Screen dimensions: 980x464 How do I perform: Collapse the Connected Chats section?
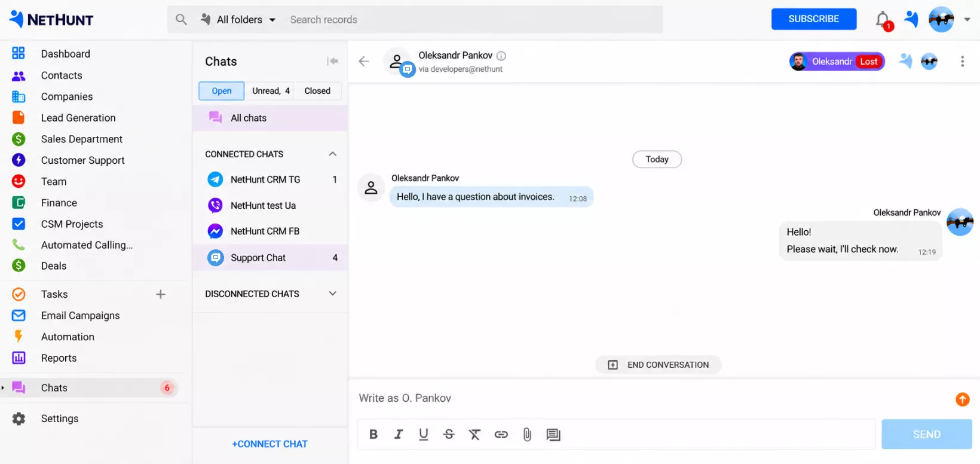[x=333, y=154]
